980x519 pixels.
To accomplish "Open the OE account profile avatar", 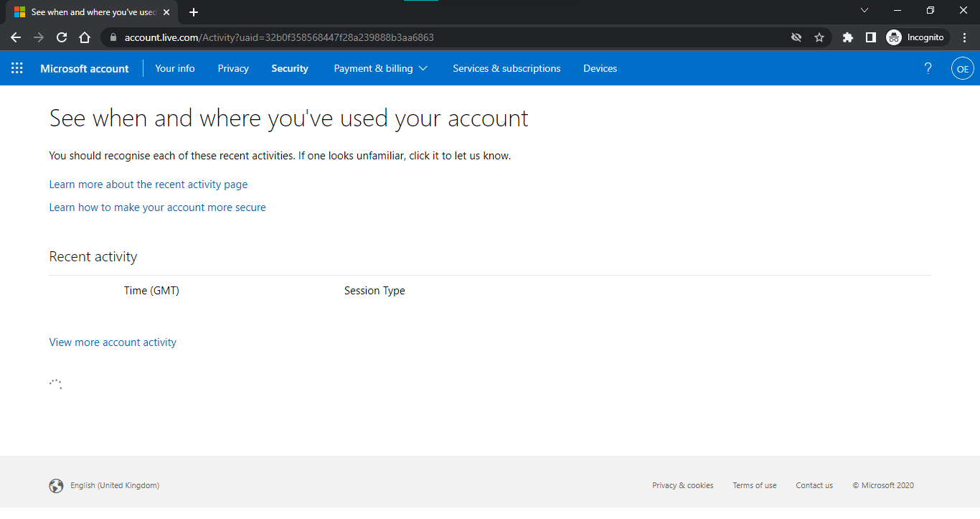I will pyautogui.click(x=962, y=69).
